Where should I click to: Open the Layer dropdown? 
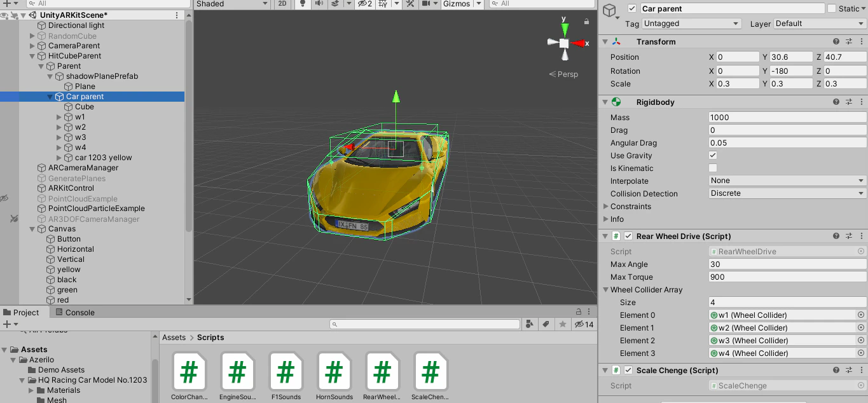(x=820, y=24)
